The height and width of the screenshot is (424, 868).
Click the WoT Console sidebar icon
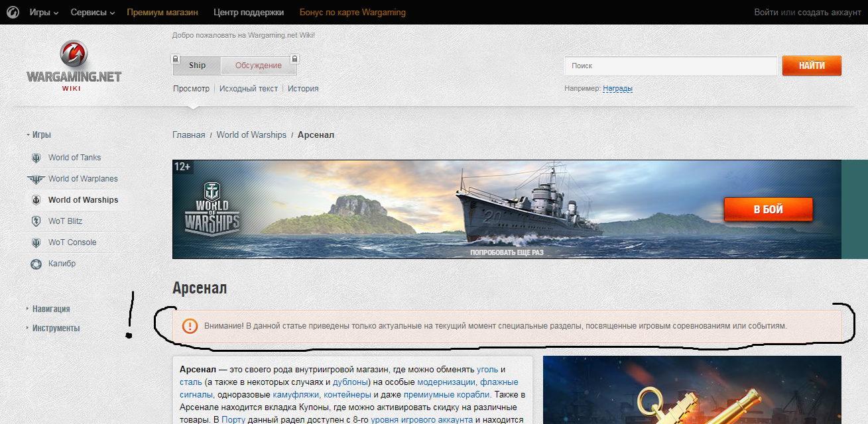[x=36, y=242]
